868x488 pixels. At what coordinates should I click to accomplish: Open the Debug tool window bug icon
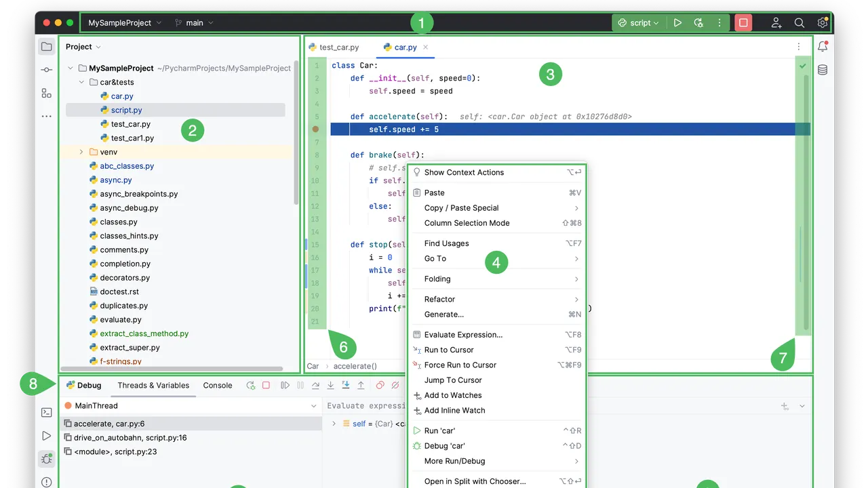coord(46,459)
